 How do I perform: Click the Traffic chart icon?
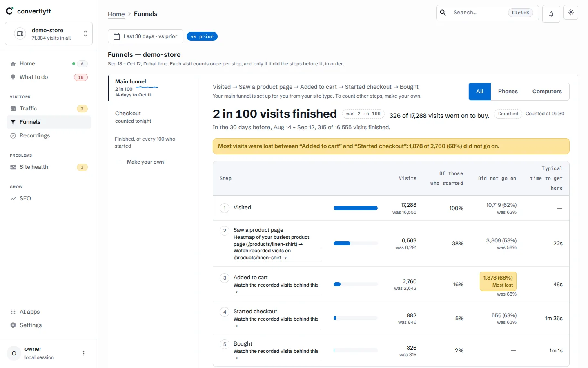[x=13, y=108]
